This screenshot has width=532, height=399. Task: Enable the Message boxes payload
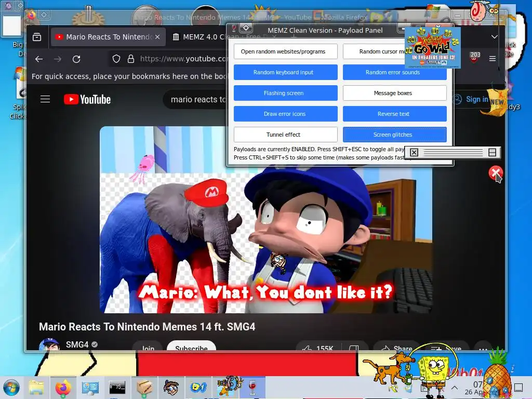(395, 93)
